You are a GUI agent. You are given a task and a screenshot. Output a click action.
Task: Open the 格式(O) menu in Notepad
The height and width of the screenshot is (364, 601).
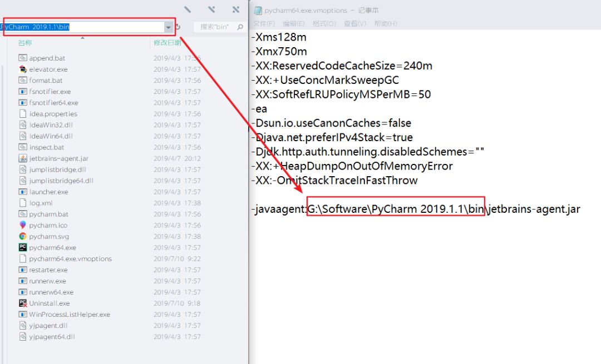[x=324, y=23]
